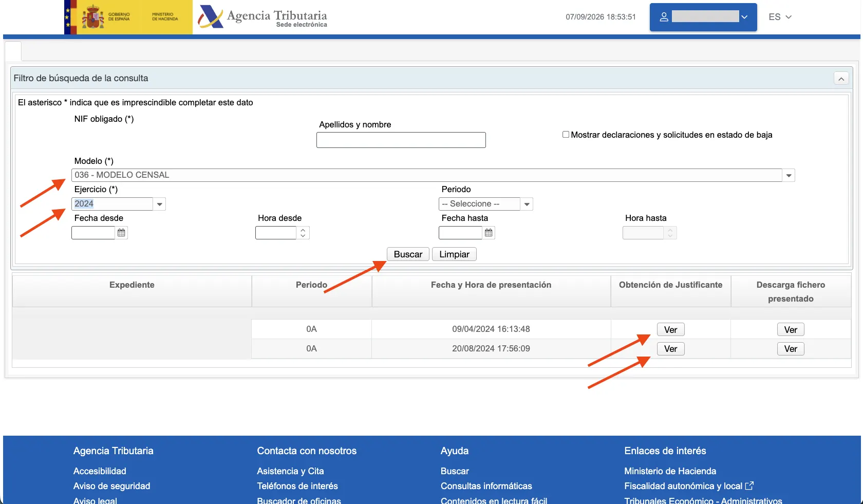Screen dimensions: 863x504
Task: Click the Buscar button
Action: click(x=408, y=254)
